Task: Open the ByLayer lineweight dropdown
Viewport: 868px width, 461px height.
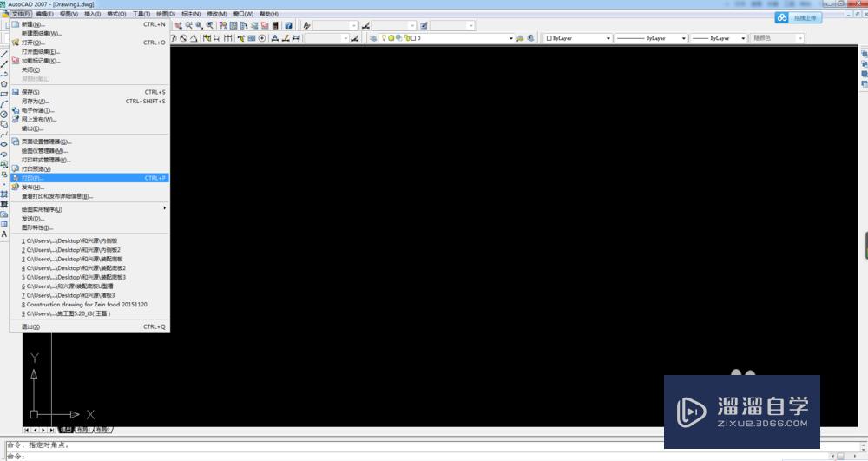Action: click(x=719, y=38)
